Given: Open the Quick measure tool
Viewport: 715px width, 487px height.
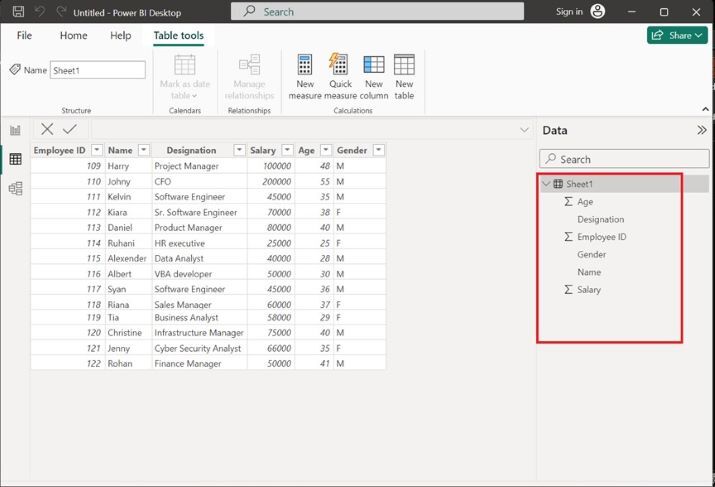Looking at the screenshot, I should 339,66.
